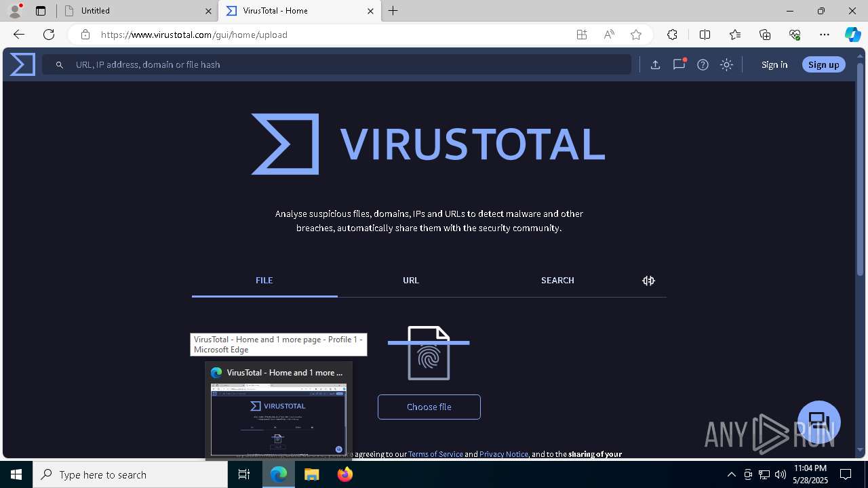This screenshot has height=488, width=868.
Task: Click the VirusTotal sigma logo in header
Action: point(22,64)
